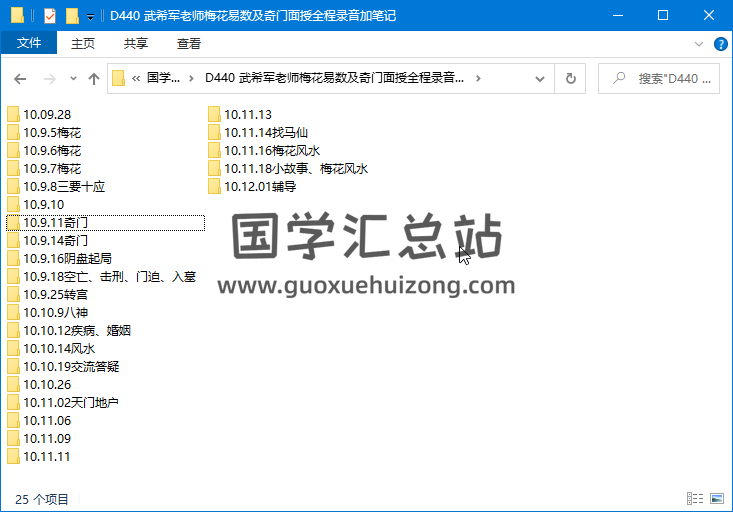Click the 国学... breadcrumb segment
This screenshot has height=512, width=733.
163,78
